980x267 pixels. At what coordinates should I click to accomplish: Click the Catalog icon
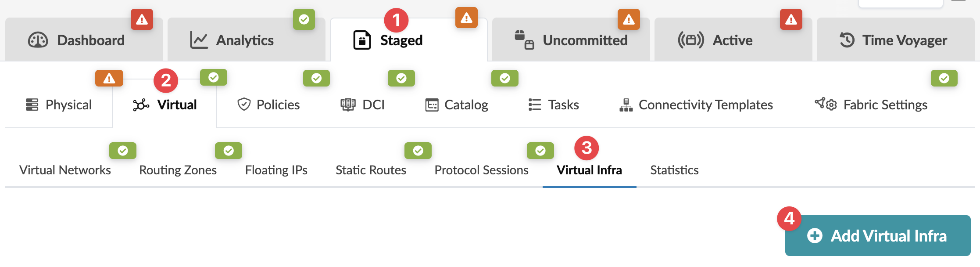click(x=432, y=105)
